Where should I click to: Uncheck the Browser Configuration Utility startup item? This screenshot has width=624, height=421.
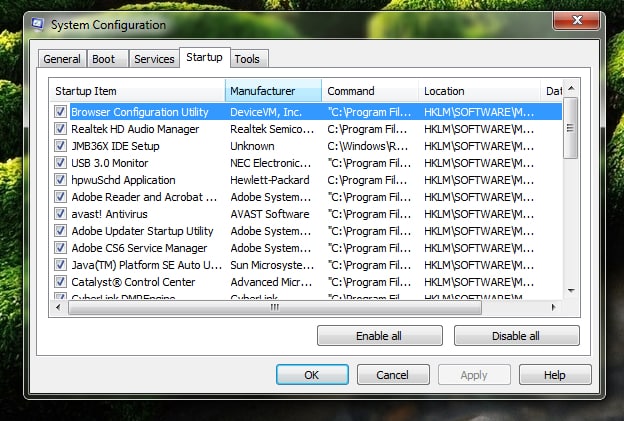tap(61, 112)
